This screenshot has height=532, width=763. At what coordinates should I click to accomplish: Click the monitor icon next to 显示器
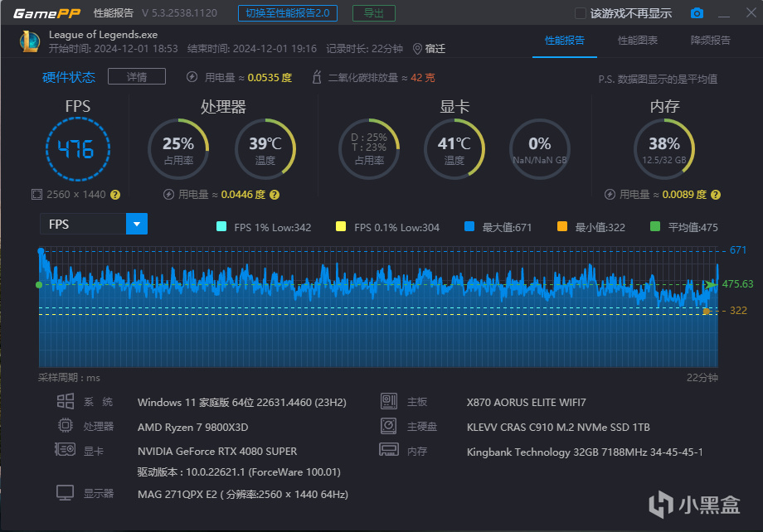click(66, 492)
